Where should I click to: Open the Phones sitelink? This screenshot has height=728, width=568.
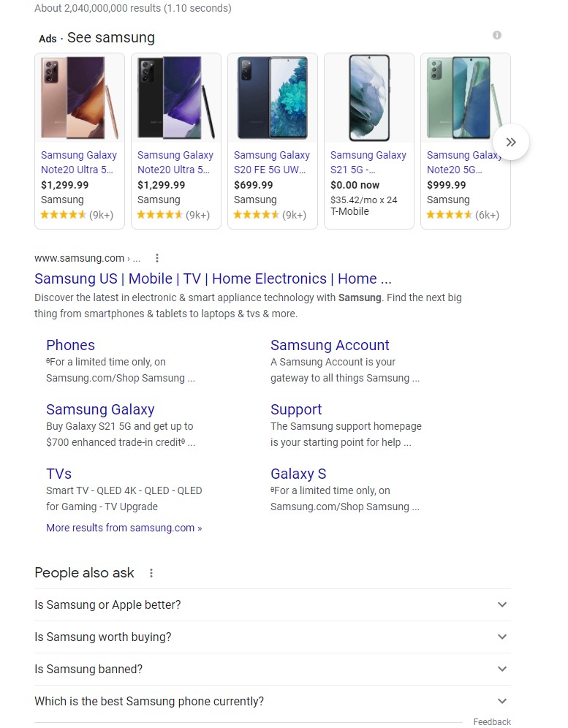pyautogui.click(x=70, y=345)
